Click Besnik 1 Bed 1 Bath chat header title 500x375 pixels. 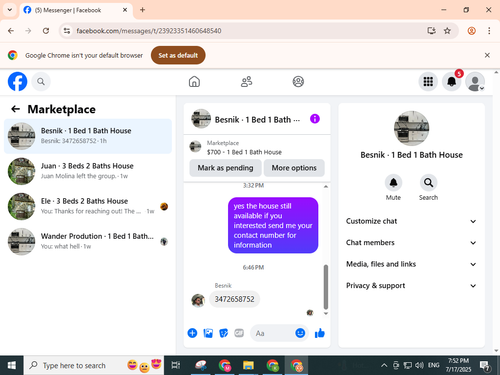click(257, 119)
